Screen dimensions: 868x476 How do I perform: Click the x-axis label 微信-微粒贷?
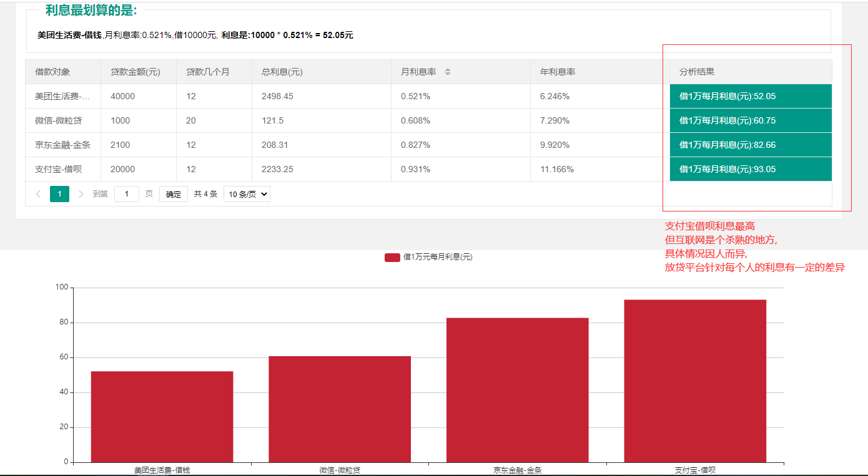click(340, 470)
